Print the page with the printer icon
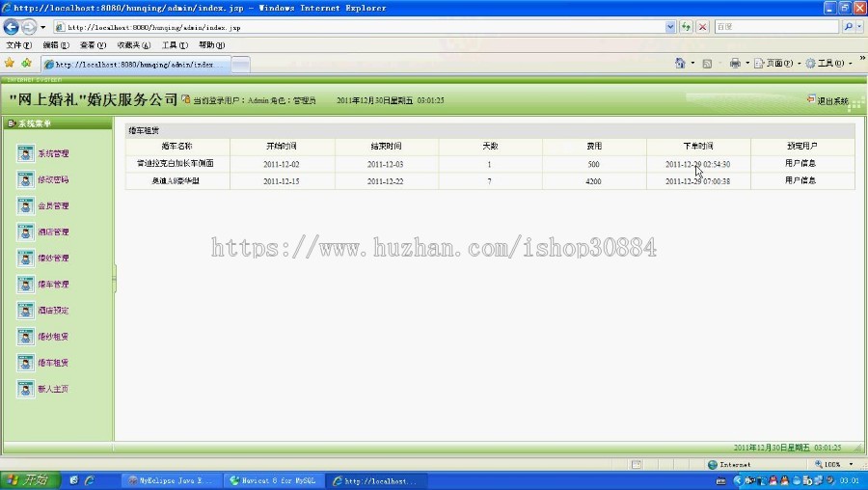The height and width of the screenshot is (490, 868). pyautogui.click(x=735, y=63)
